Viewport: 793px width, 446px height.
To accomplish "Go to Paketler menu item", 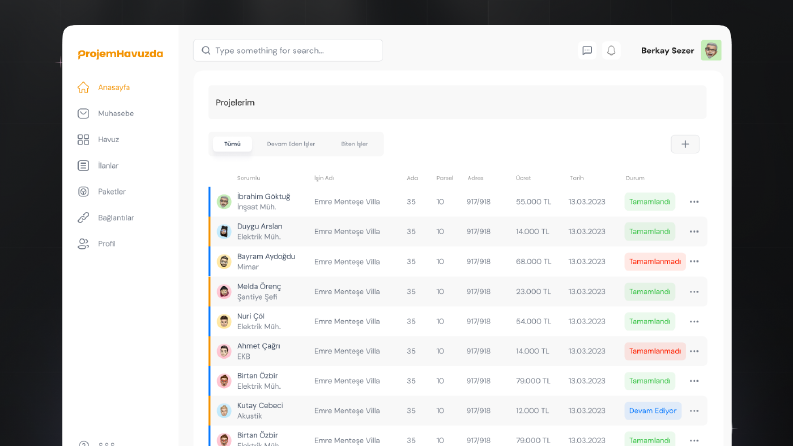I will click(x=112, y=192).
